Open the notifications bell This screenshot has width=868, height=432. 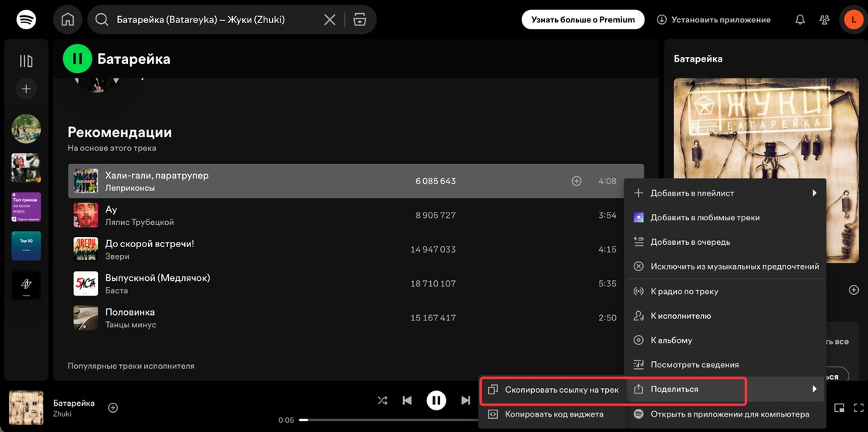800,20
